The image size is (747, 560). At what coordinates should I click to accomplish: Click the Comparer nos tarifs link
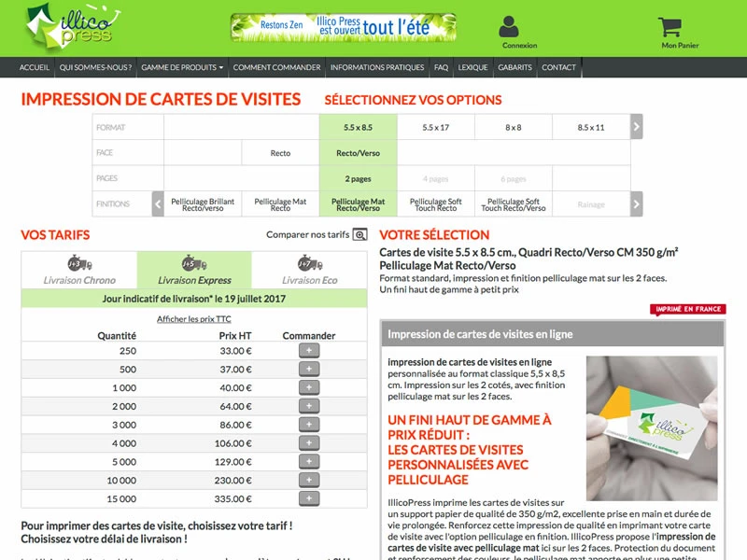pyautogui.click(x=308, y=234)
